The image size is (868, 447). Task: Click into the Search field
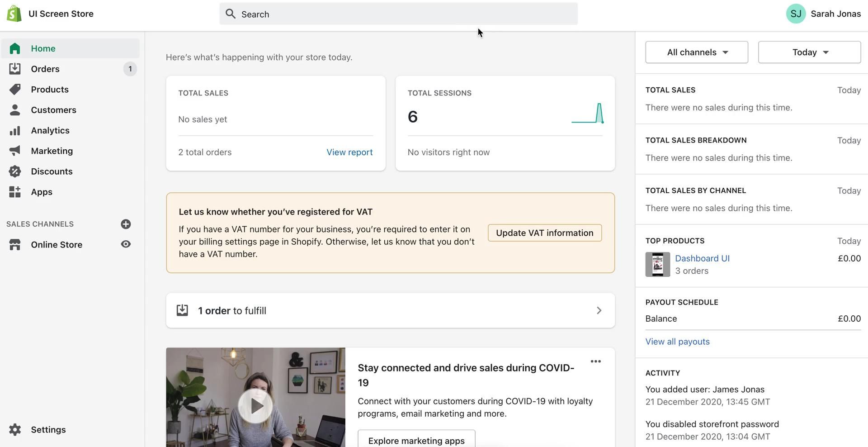pos(398,14)
